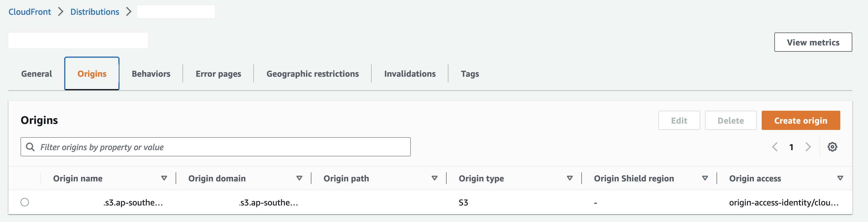The height and width of the screenshot is (222, 868).
Task: Click the View metrics button
Action: coord(813,42)
